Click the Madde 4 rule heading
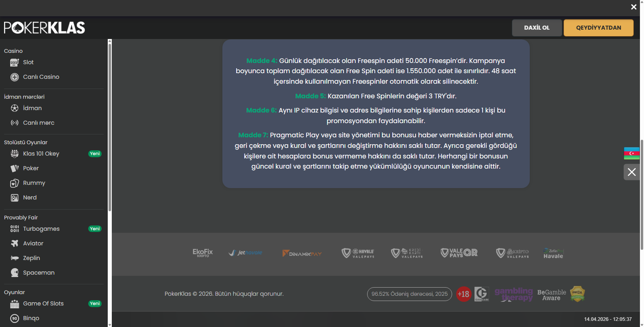The height and width of the screenshot is (327, 644). click(262, 61)
